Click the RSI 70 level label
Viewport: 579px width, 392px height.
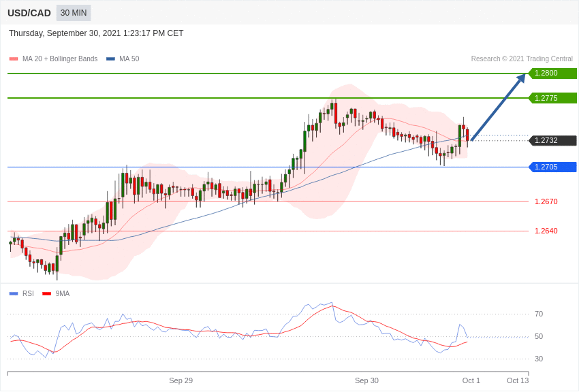coord(539,314)
